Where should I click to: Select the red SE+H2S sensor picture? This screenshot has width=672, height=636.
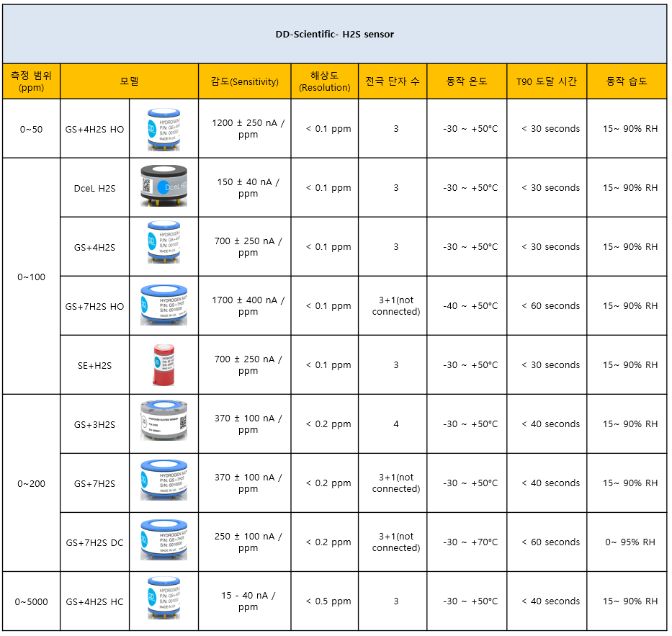163,365
